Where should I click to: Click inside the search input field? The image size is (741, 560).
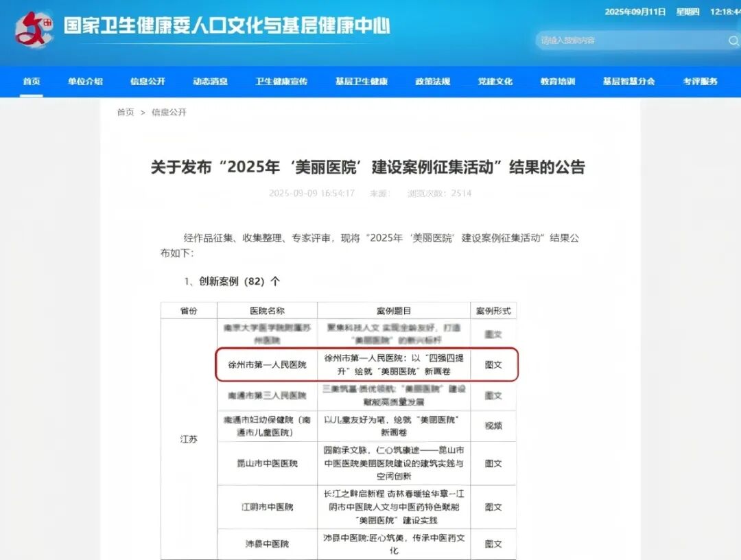[x=624, y=41]
